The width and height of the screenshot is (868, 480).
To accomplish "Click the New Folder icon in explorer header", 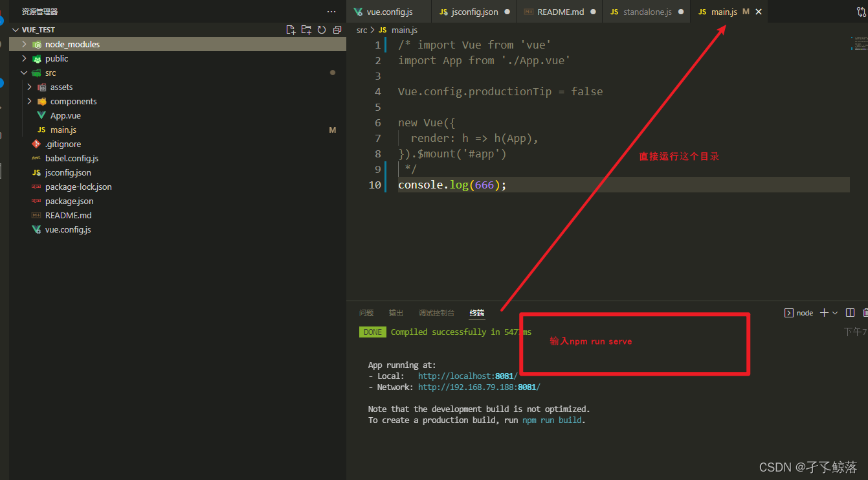I will pos(306,30).
